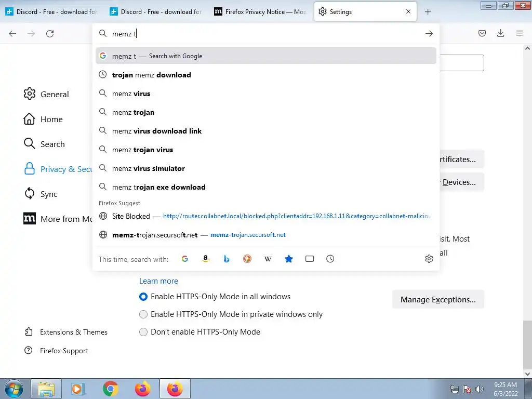Search this time with Bing icon

(x=227, y=259)
